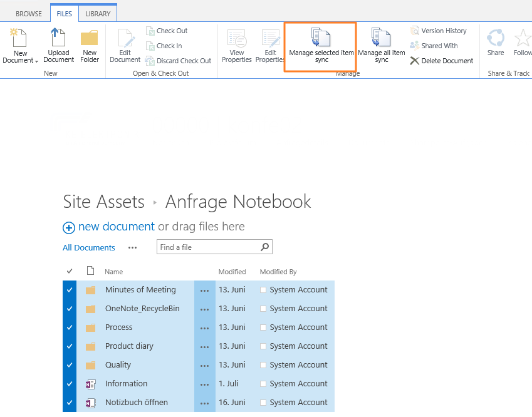Sort by the Modified By column header
The width and height of the screenshot is (532, 417).
coord(278,272)
